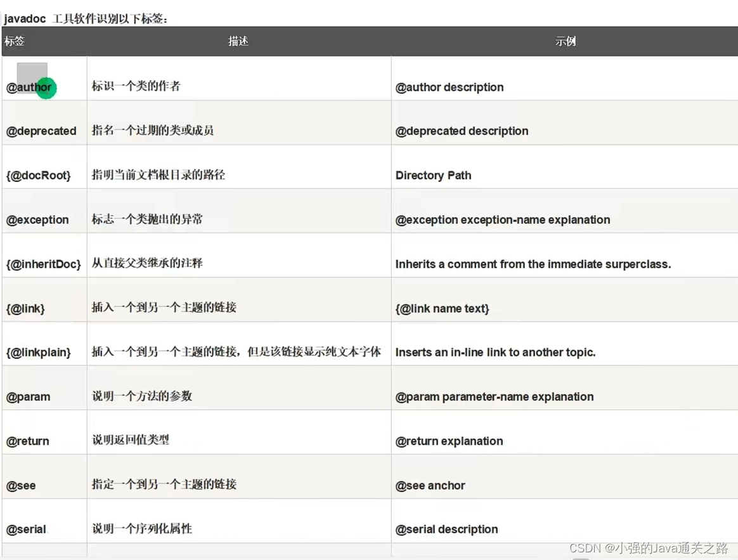Click 'Inserts an in-line link to another topic.'
Viewport: 738px width, 560px height.
pyautogui.click(x=495, y=352)
